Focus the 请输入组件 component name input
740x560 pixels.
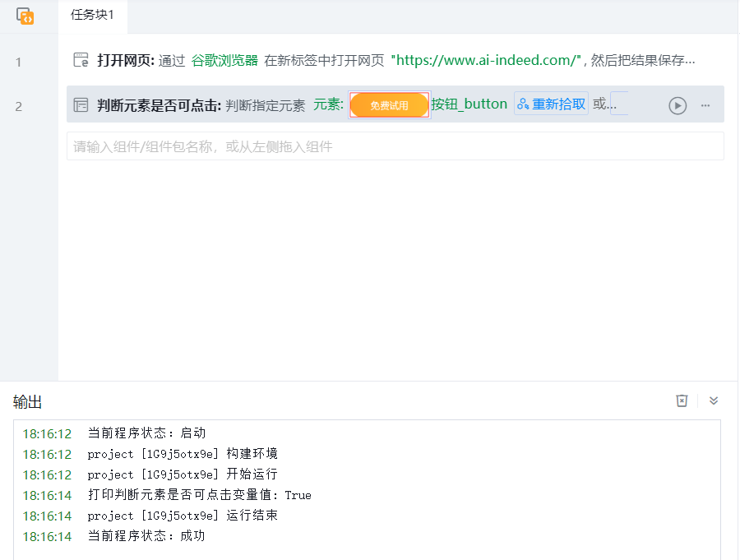(395, 146)
